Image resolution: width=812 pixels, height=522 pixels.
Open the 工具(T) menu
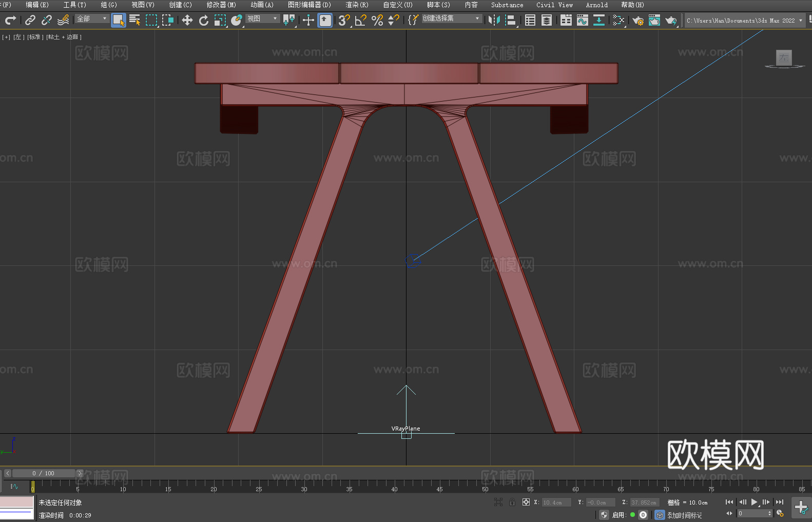[x=75, y=5]
